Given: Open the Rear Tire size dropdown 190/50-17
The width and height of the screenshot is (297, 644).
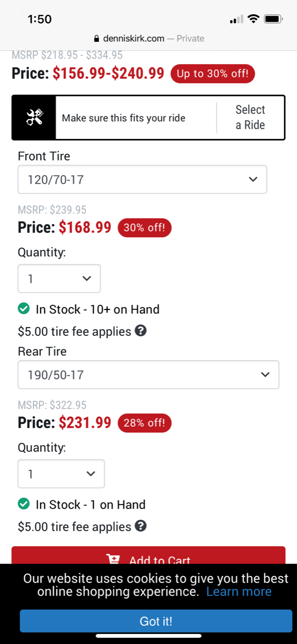Looking at the screenshot, I should (148, 374).
